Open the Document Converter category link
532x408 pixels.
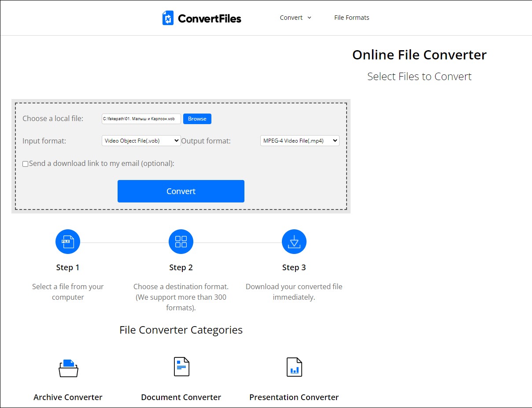181,397
